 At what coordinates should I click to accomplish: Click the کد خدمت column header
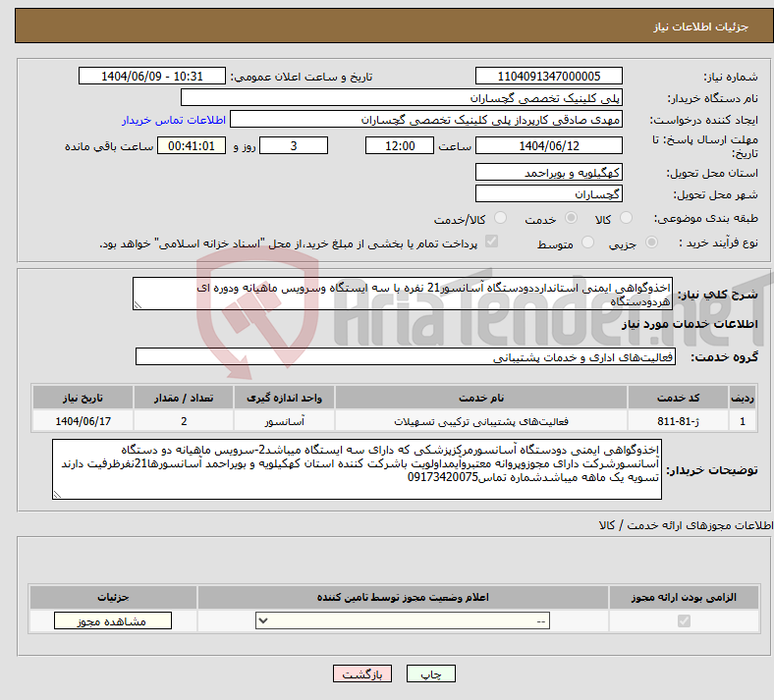[679, 398]
